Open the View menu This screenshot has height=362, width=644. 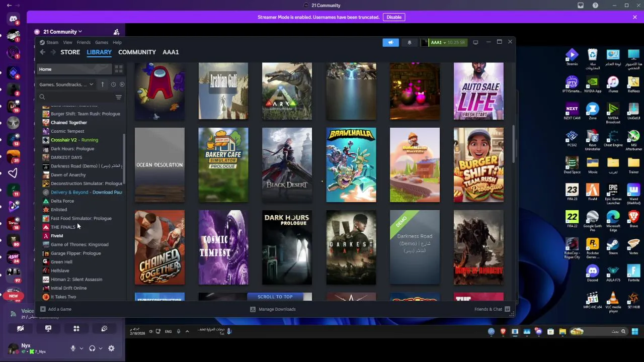(67, 42)
